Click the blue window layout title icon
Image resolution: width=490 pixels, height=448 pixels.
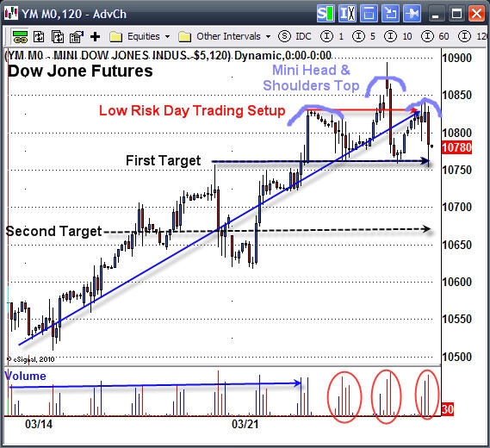pos(369,14)
